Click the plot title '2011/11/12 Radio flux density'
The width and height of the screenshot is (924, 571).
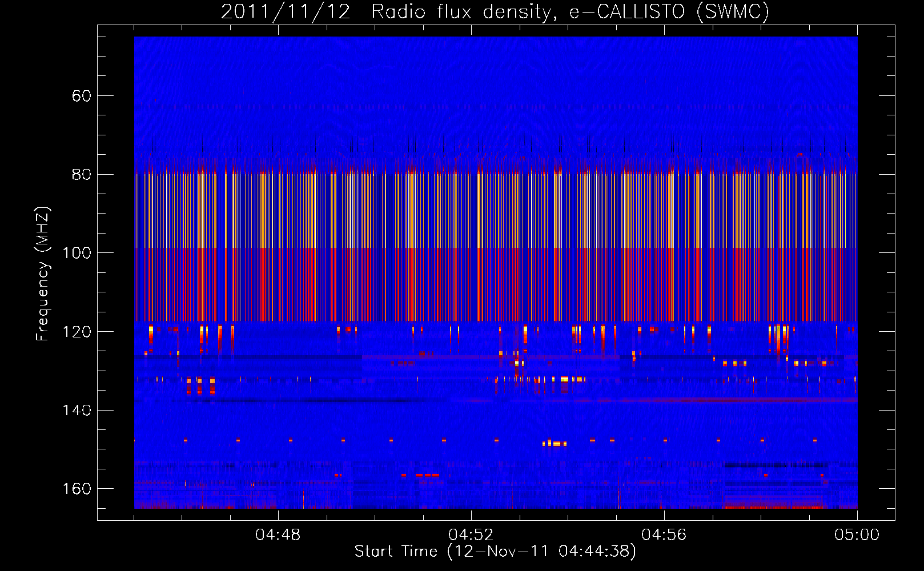point(495,12)
